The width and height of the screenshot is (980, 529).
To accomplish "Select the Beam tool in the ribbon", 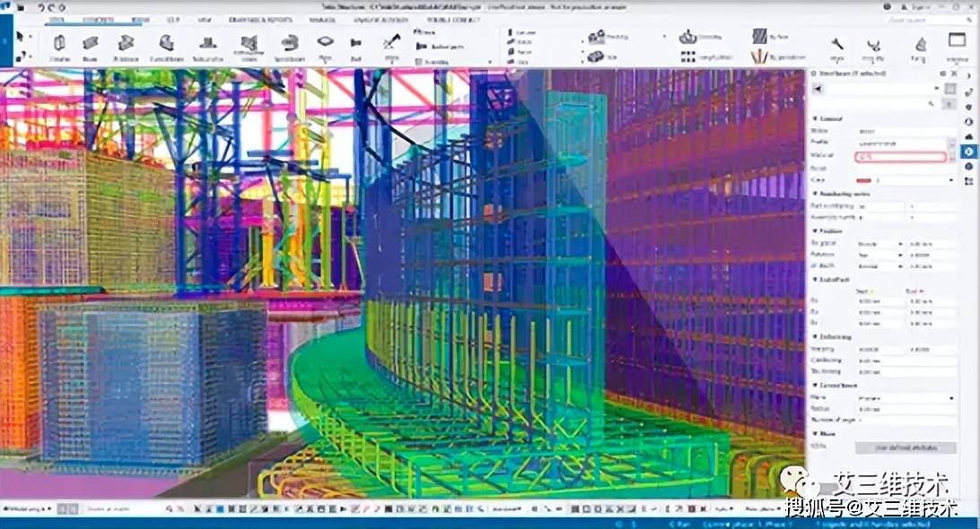I will pyautogui.click(x=91, y=46).
